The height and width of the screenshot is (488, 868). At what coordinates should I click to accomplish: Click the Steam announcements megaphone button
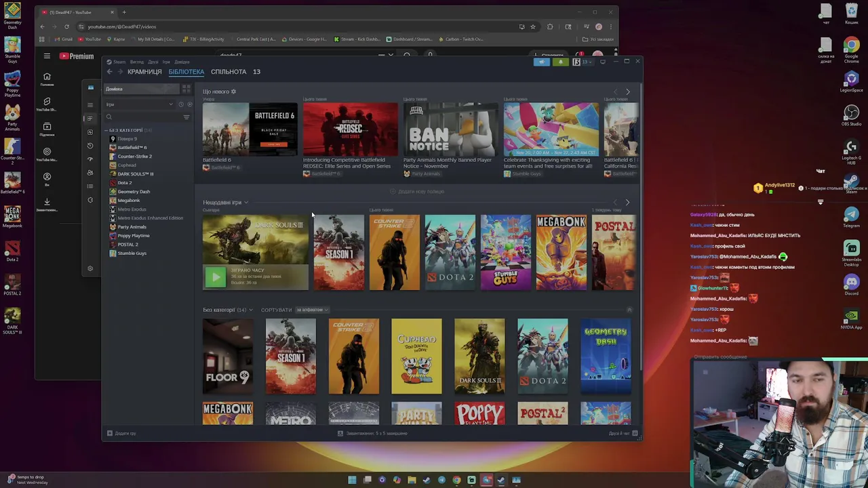pos(541,62)
